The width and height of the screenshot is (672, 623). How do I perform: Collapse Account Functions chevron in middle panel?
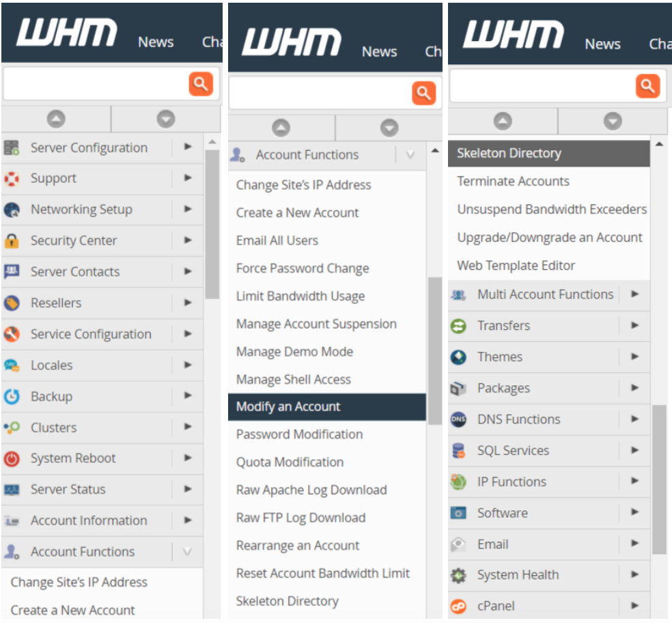(410, 155)
